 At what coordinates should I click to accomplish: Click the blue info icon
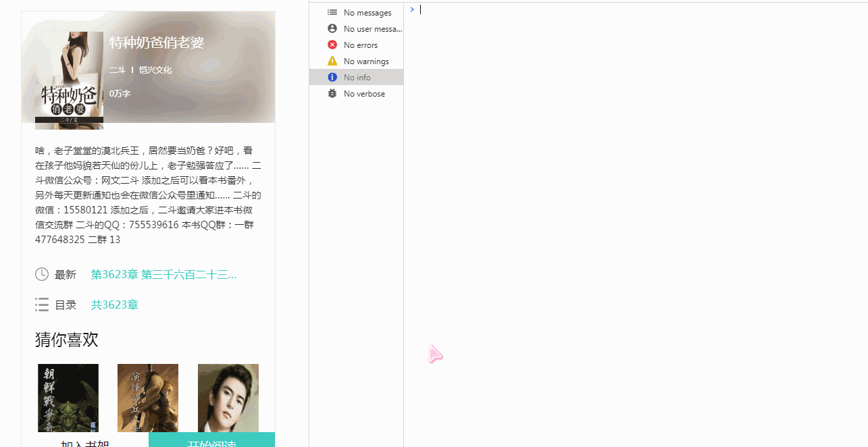[332, 77]
